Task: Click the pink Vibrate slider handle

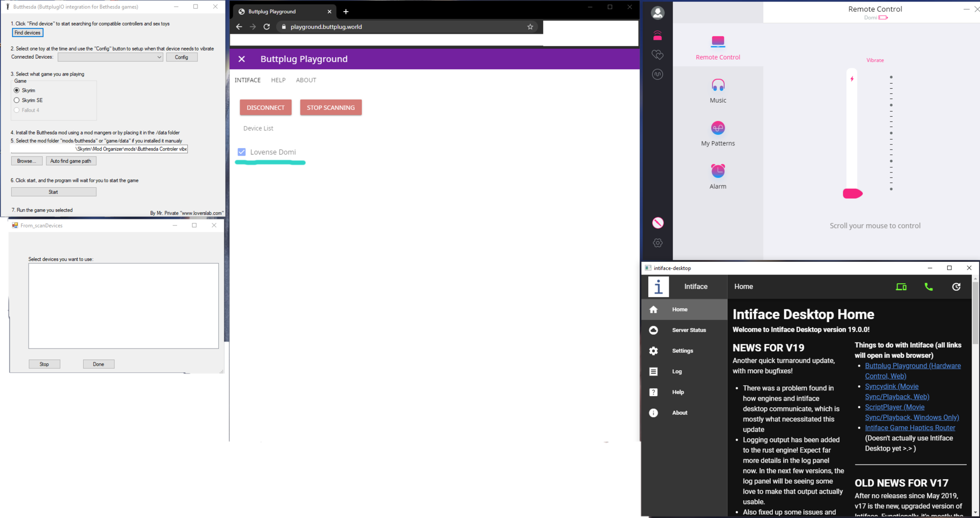Action: point(852,193)
